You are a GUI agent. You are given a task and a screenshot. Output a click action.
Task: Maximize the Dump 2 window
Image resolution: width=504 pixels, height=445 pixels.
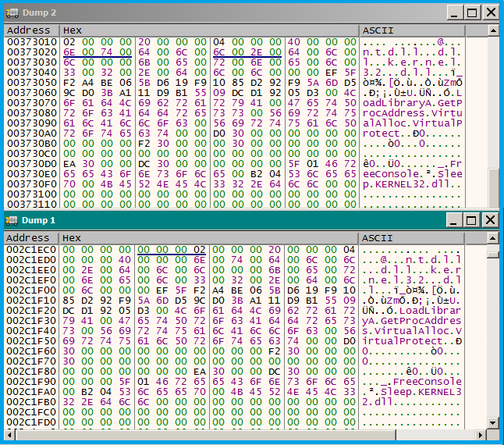pyautogui.click(x=473, y=12)
